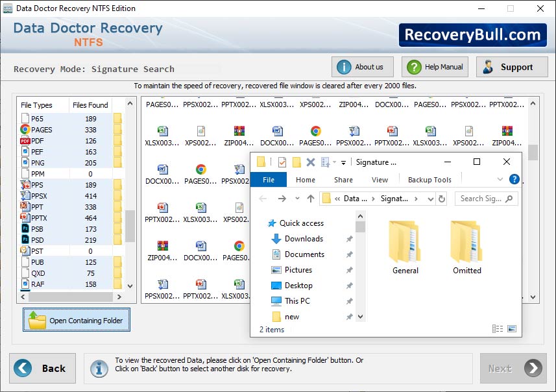
Task: Select the PPT file type icon
Action: click(x=25, y=207)
